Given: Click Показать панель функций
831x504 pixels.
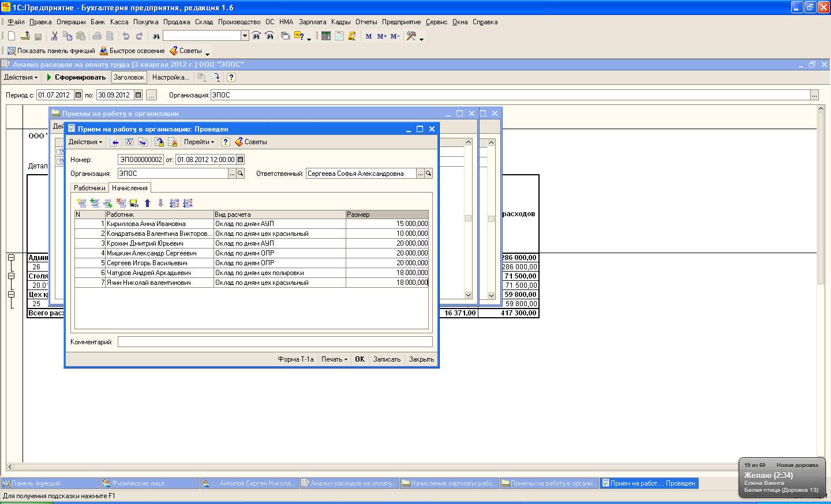Looking at the screenshot, I should [x=51, y=51].
